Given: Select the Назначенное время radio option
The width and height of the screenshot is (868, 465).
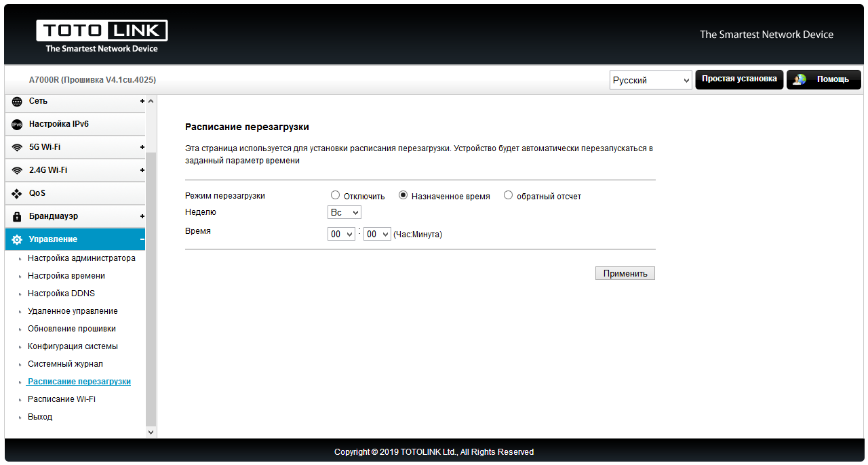Looking at the screenshot, I should [403, 195].
